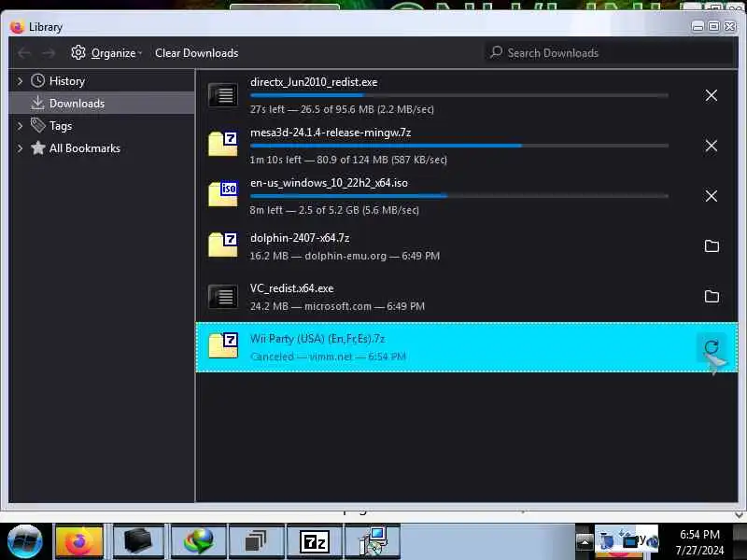This screenshot has height=560, width=747.
Task: Show dolphin-2407-x64.7z in its folder
Action: pos(712,246)
